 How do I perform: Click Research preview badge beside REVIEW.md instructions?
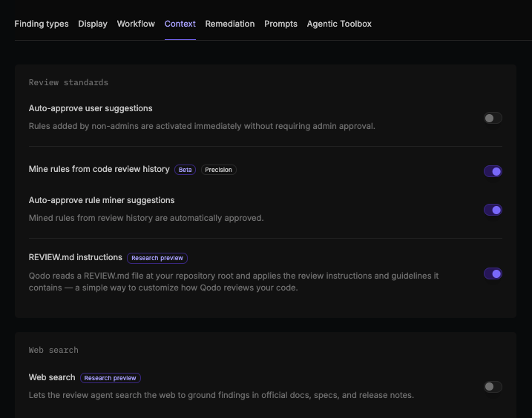(x=157, y=258)
